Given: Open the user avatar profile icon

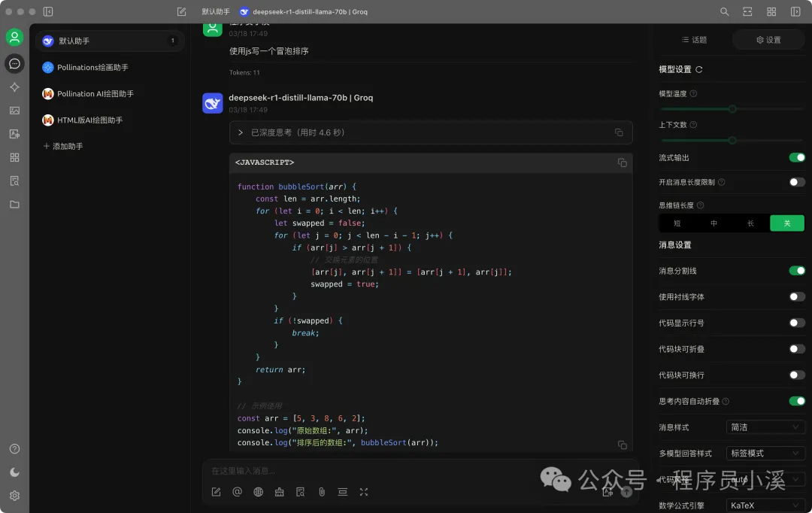Looking at the screenshot, I should pos(14,38).
